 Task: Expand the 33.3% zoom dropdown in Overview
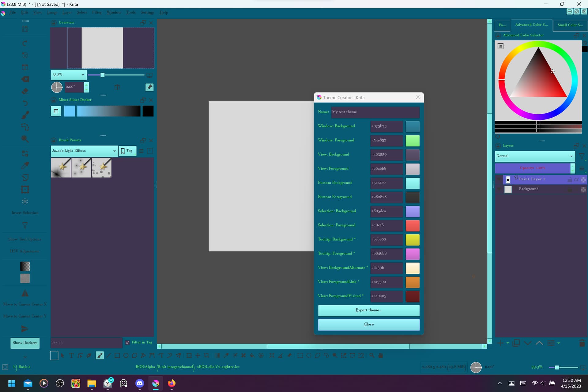(x=83, y=75)
